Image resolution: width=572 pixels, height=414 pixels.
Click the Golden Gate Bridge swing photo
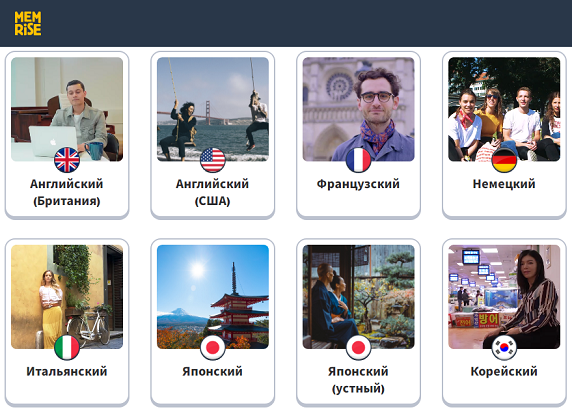213,109
